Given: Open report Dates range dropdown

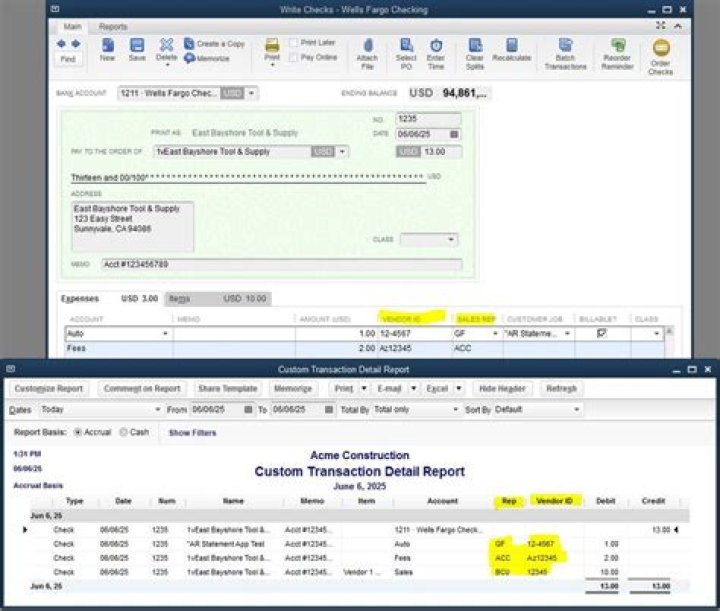Looking at the screenshot, I should [157, 409].
